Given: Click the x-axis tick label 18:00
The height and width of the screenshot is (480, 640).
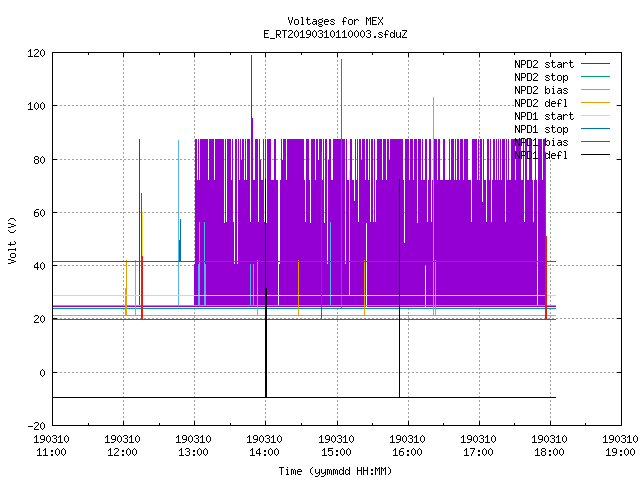Looking at the screenshot, I should (x=549, y=452).
